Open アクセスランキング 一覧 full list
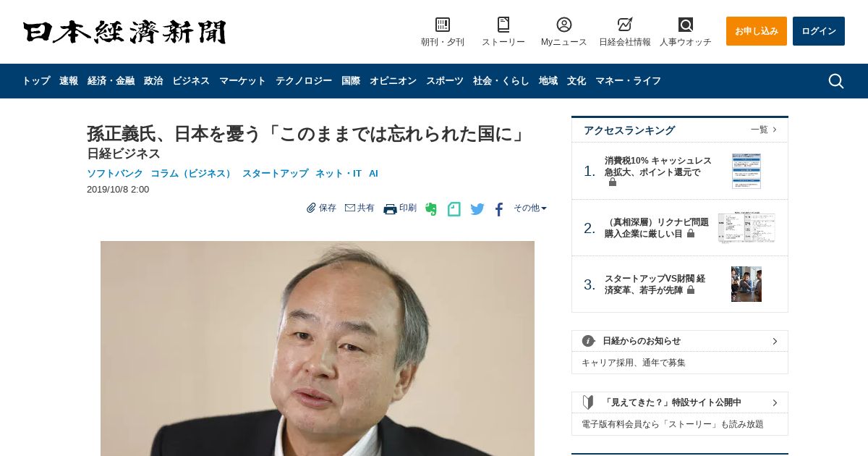The image size is (868, 456). (x=764, y=130)
